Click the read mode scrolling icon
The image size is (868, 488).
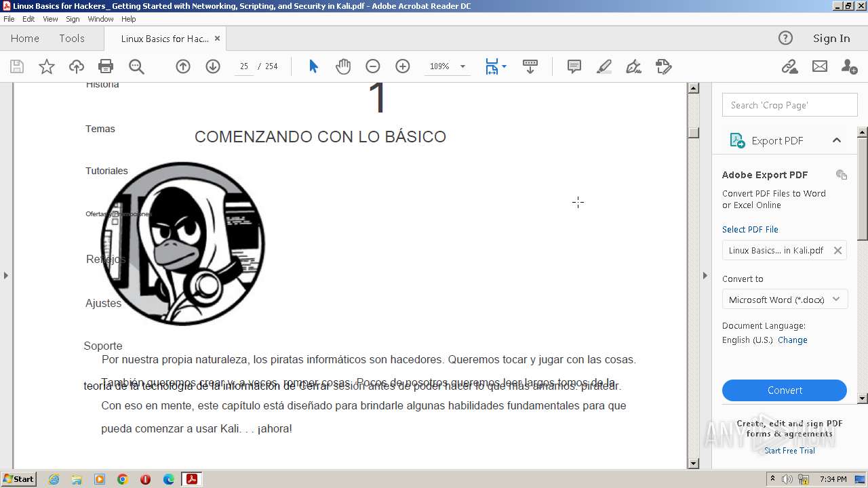pos(530,66)
